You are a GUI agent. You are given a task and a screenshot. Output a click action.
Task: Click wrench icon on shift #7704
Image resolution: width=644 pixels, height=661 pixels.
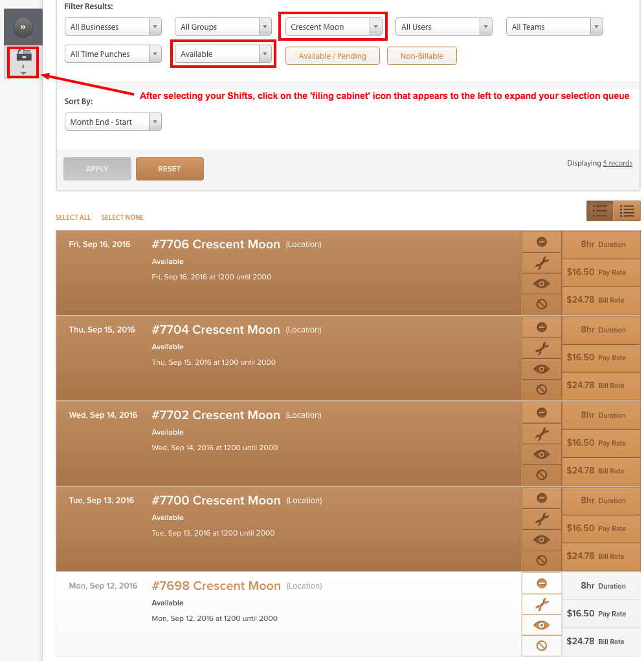point(542,349)
